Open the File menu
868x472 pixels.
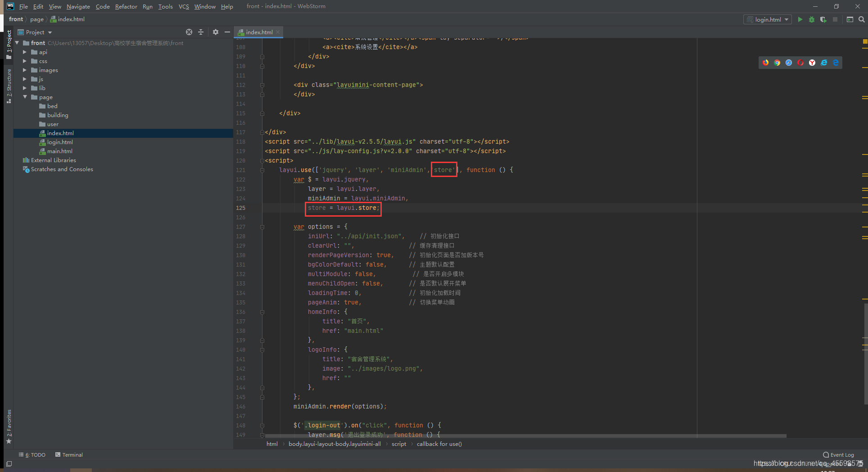pos(23,6)
